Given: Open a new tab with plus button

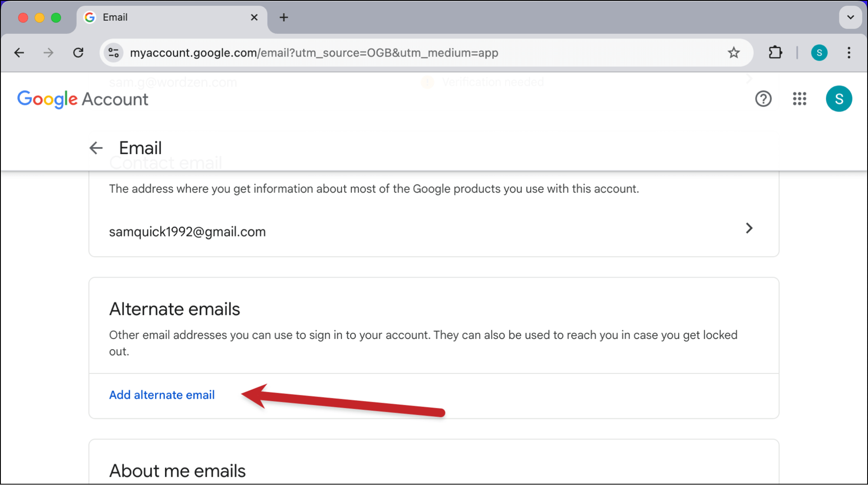Looking at the screenshot, I should pyautogui.click(x=284, y=17).
